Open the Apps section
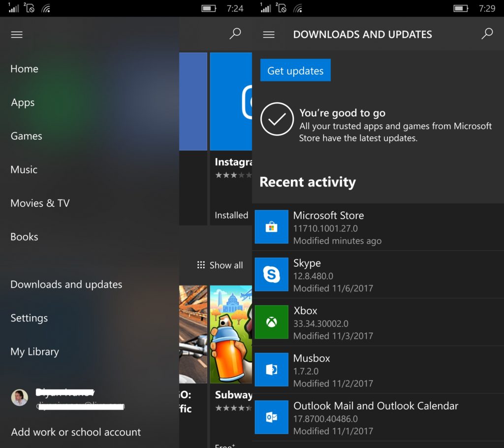 (22, 102)
